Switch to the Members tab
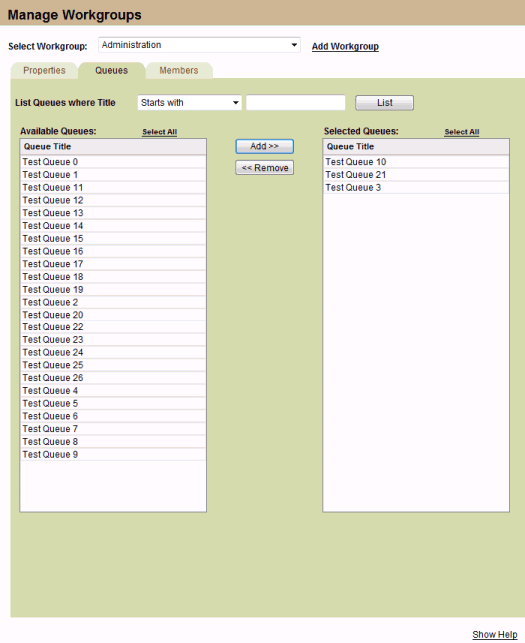Image resolution: width=525 pixels, height=643 pixels. 179,71
